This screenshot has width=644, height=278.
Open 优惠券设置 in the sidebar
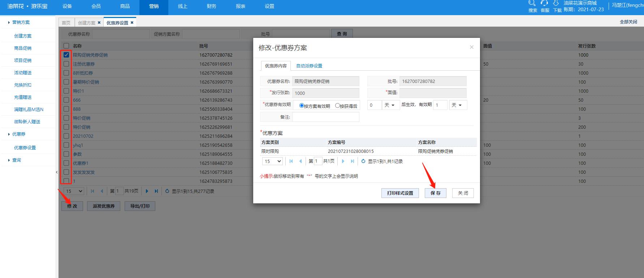(x=25, y=148)
